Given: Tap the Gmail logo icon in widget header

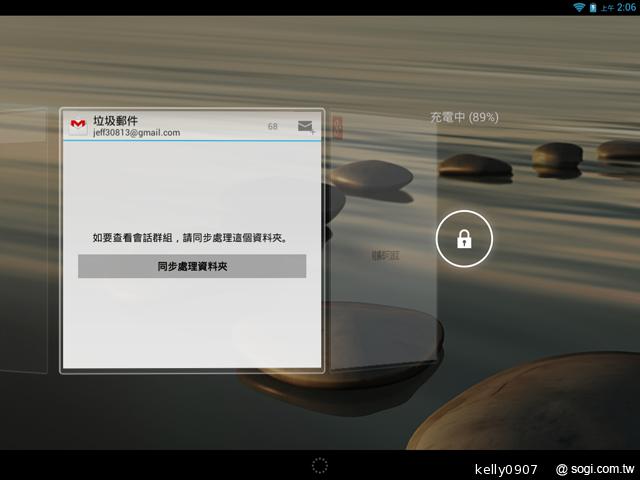Looking at the screenshot, I should click(x=78, y=125).
